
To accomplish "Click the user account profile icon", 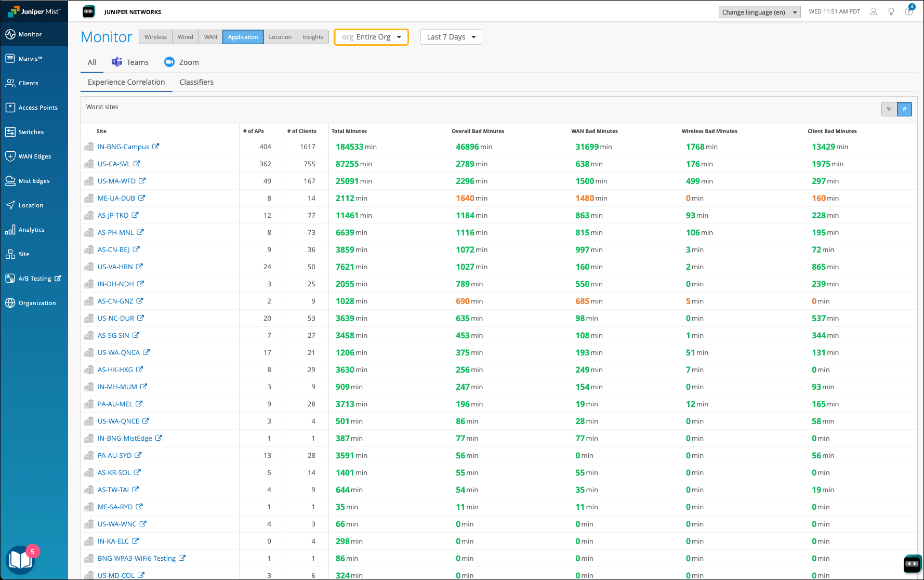I will [874, 11].
